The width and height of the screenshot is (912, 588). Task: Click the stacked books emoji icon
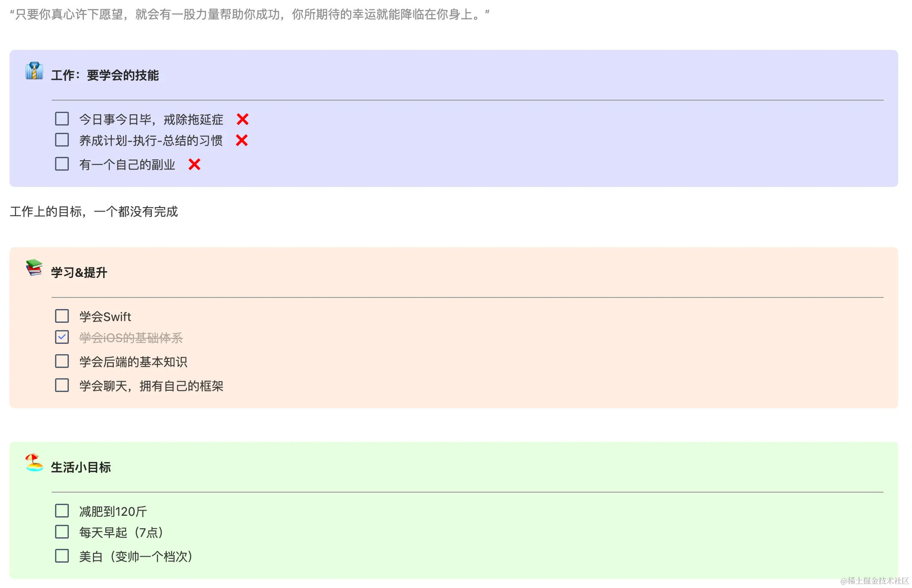pos(34,268)
